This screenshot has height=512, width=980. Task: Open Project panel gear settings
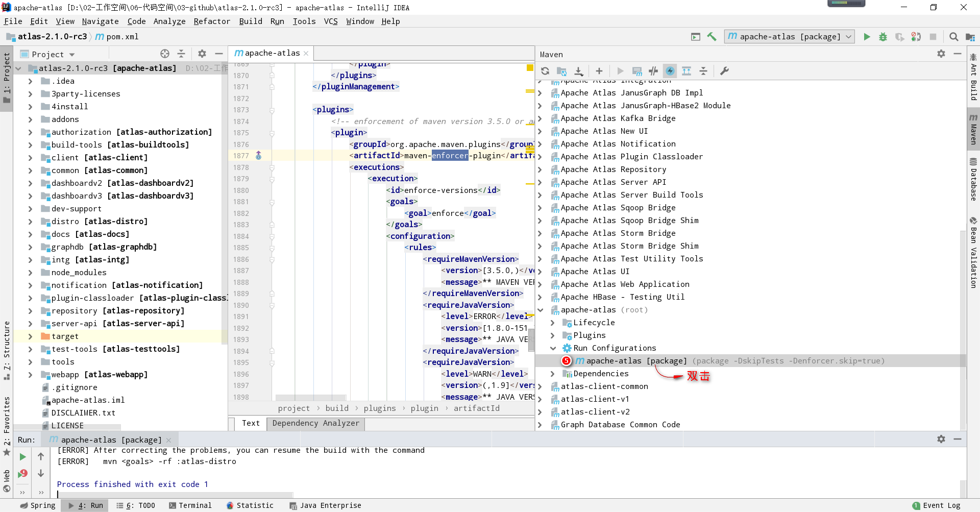pos(202,54)
